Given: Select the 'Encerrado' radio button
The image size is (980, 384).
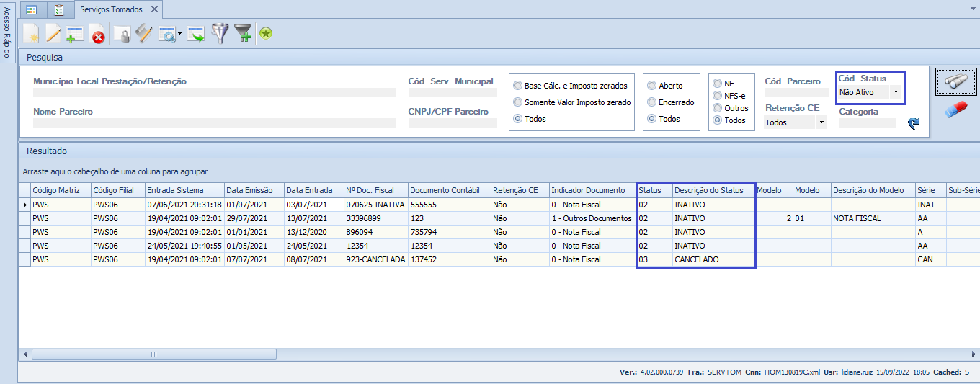Looking at the screenshot, I should (652, 102).
